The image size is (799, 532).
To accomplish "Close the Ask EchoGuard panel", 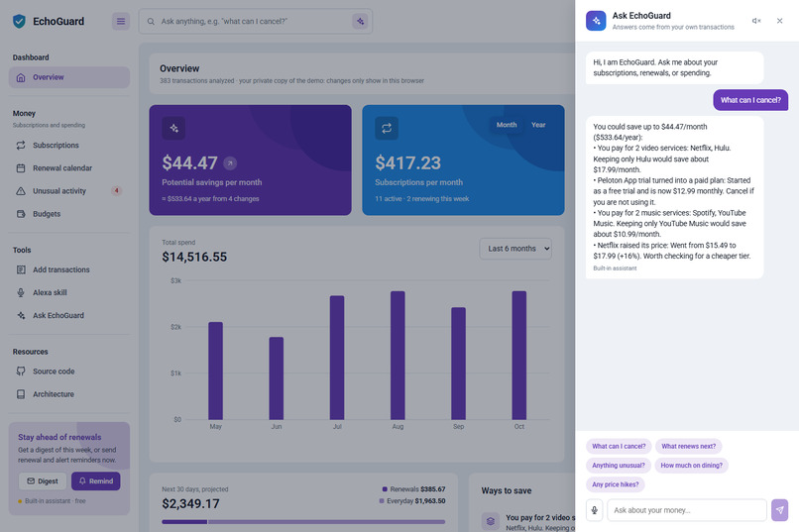I will tap(779, 21).
